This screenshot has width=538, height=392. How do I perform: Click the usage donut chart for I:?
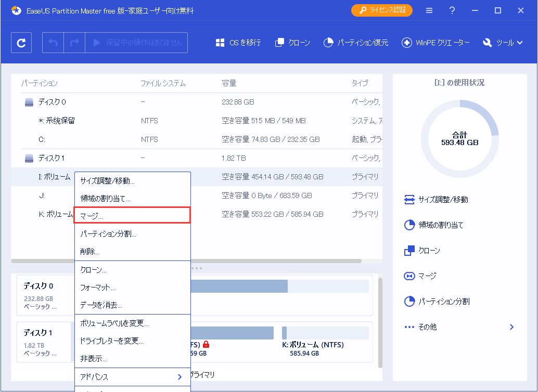tap(460, 139)
